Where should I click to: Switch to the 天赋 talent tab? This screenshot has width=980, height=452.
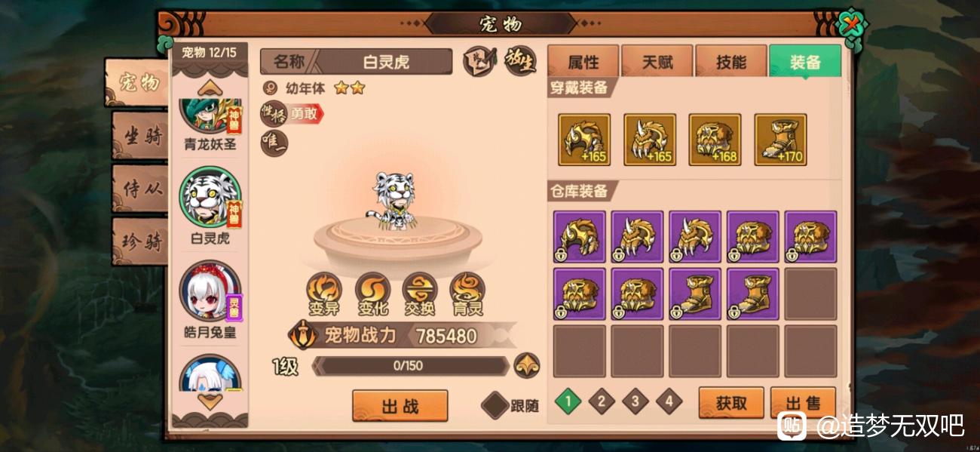click(657, 62)
